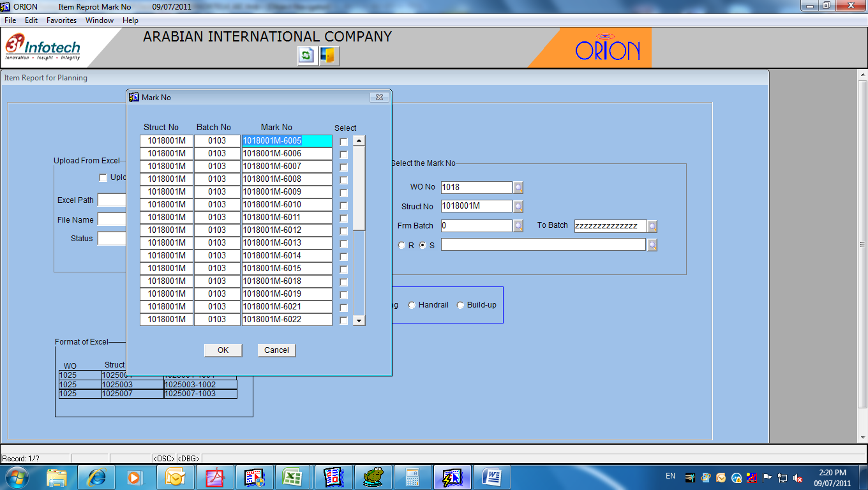Enable the Upload From Excel checkbox

coord(103,177)
